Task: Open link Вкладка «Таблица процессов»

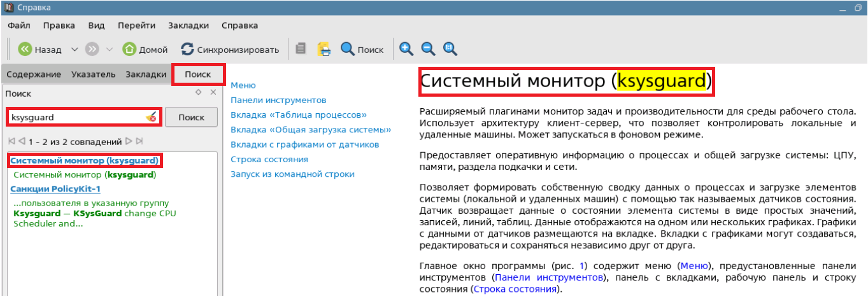Action: (299, 115)
